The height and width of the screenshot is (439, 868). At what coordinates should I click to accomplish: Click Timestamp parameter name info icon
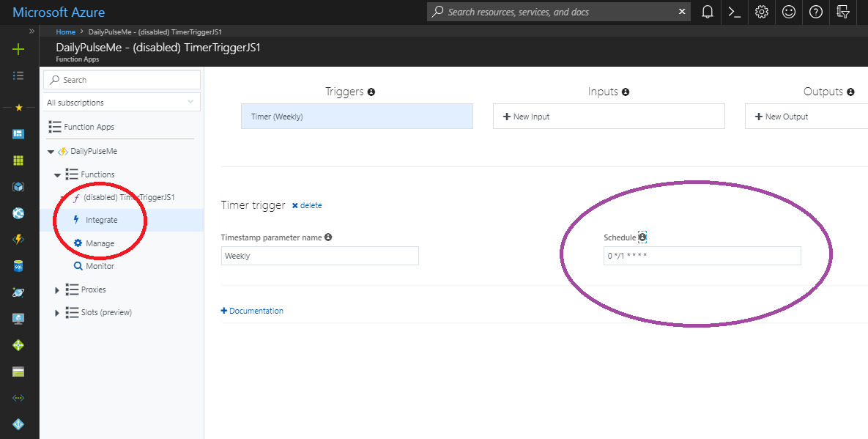[328, 237]
